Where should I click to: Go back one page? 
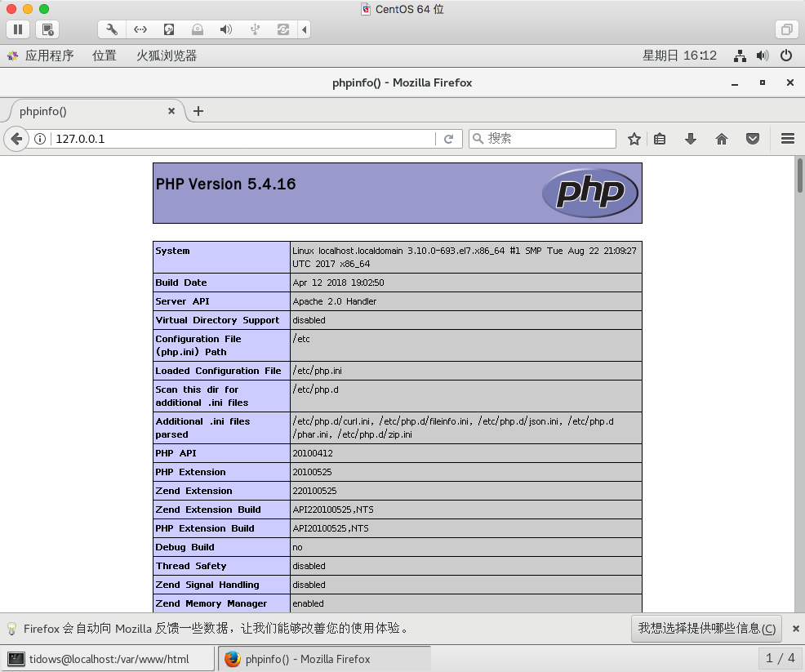point(16,139)
